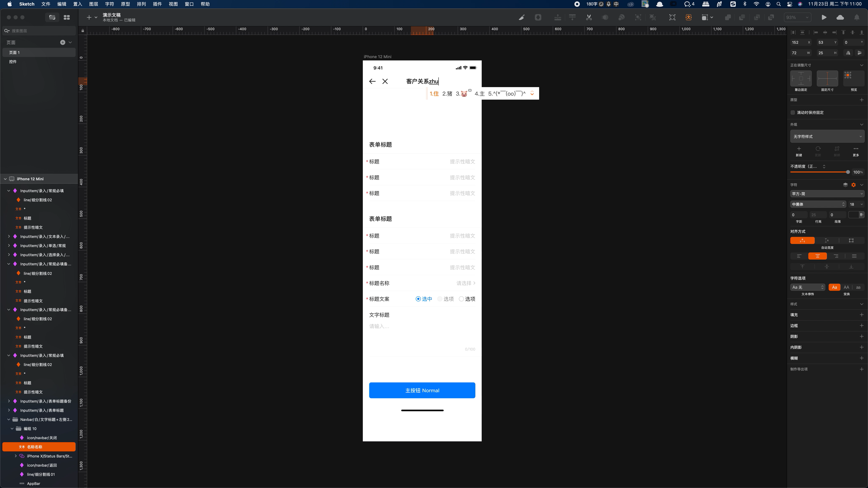Click the align top edges icon in inspector
This screenshot has height=488, width=868.
[x=843, y=32]
